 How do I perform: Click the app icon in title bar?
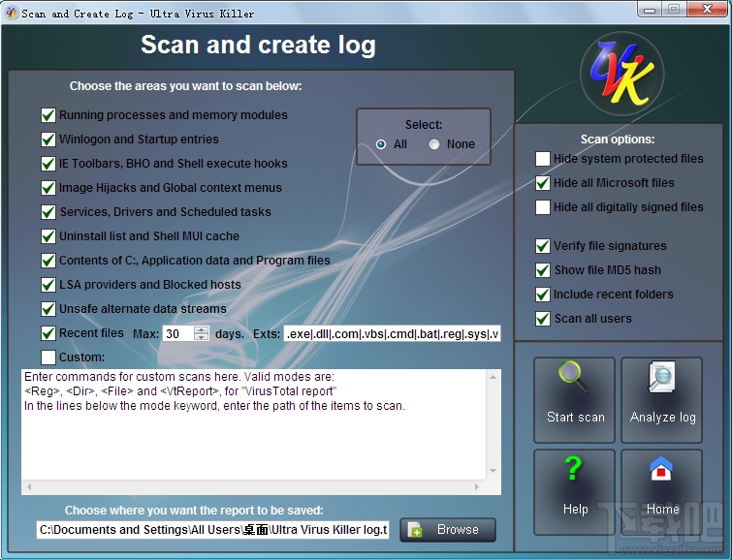[x=12, y=13]
